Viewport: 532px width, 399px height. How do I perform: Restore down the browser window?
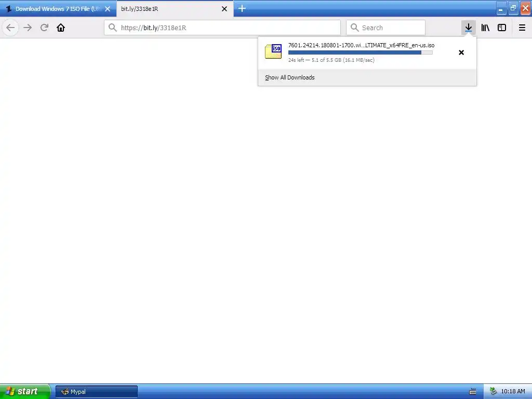tap(513, 8)
